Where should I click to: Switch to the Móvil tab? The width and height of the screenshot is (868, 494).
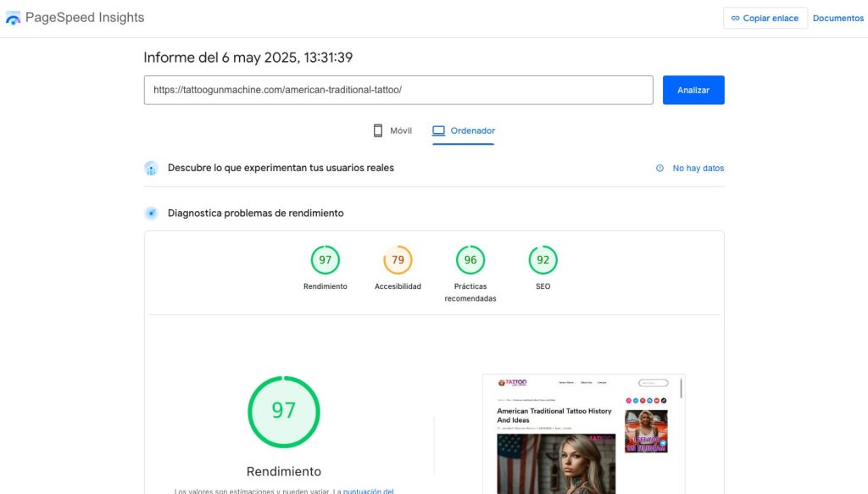[392, 130]
